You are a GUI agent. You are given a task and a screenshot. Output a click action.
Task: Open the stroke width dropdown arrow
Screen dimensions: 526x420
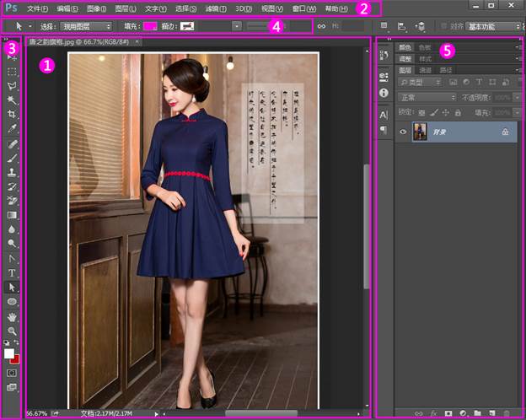pyautogui.click(x=237, y=26)
